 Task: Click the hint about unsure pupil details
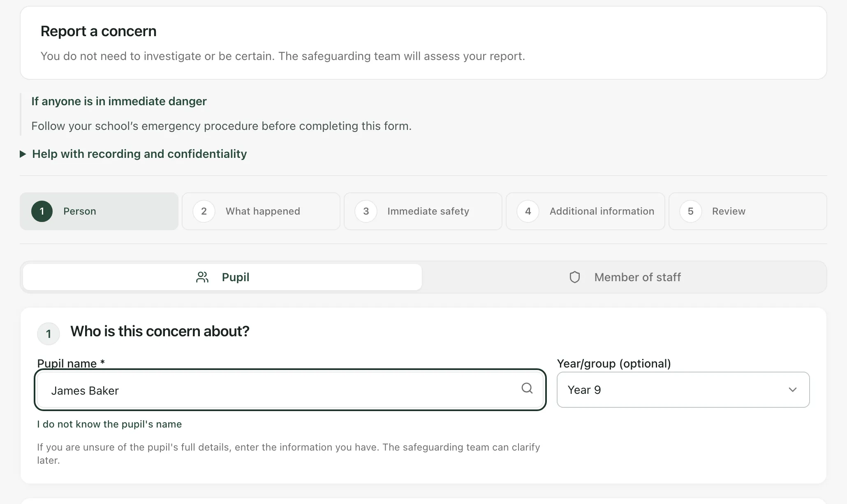tap(288, 453)
